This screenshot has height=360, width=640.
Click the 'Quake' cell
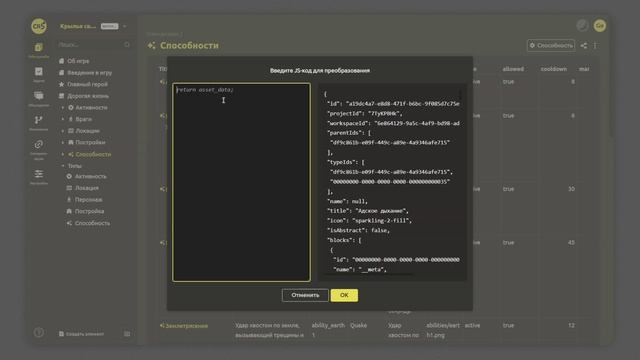coord(358,325)
